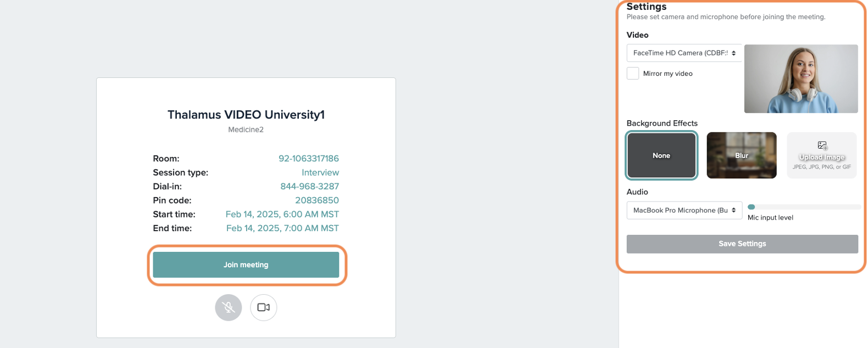Viewport: 868px width, 348px height.
Task: Select the Blur background effect
Action: [x=742, y=155]
